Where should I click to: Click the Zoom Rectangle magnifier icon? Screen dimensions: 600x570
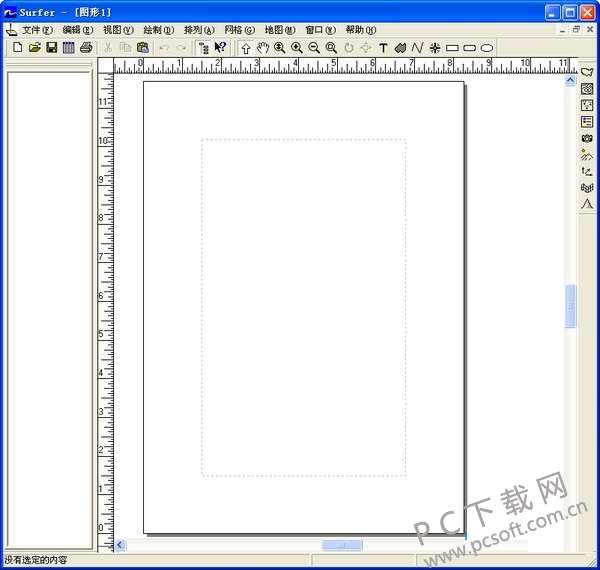coord(331,48)
